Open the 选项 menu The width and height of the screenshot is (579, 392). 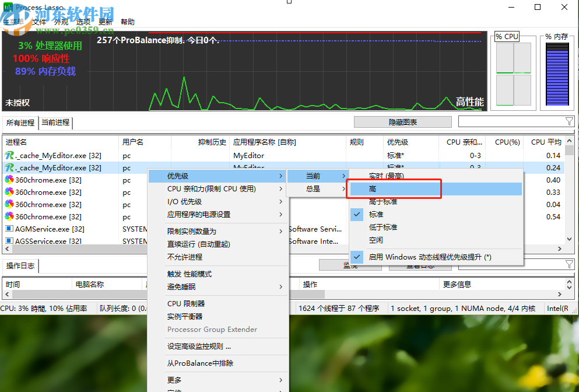point(83,22)
